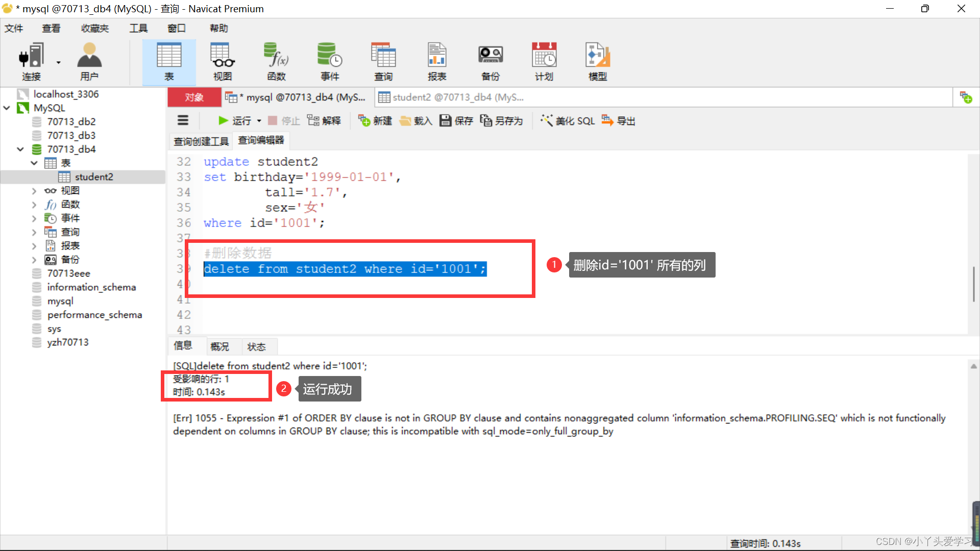The width and height of the screenshot is (980, 551).
Task: Open the 帮助 menu
Action: [219, 28]
